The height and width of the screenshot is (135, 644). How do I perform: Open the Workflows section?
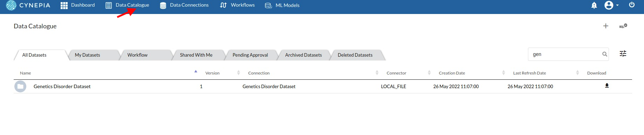tap(237, 5)
